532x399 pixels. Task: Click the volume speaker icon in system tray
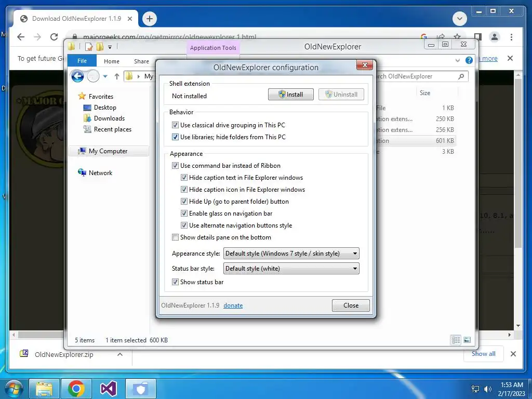487,389
